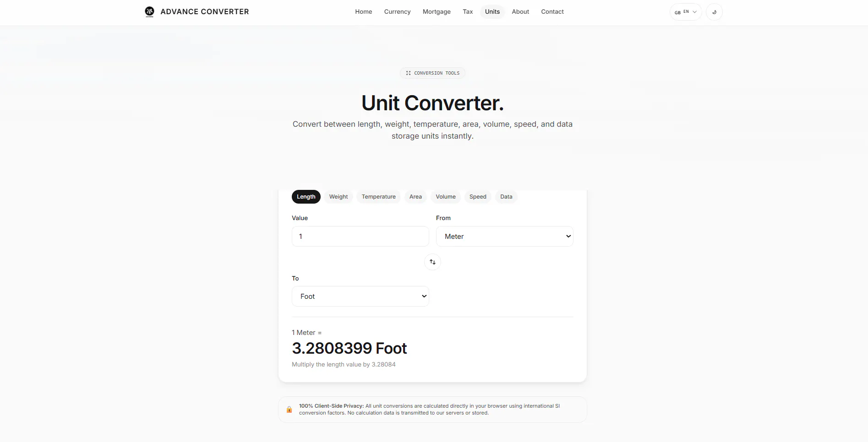Screen dimensions: 868x442
Task: Click into the Value input field
Action: point(360,237)
